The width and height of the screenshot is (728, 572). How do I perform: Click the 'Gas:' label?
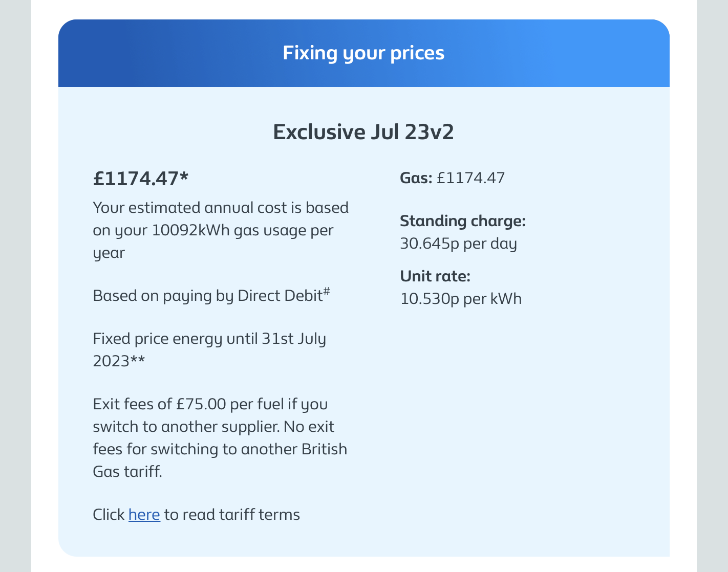tap(416, 178)
